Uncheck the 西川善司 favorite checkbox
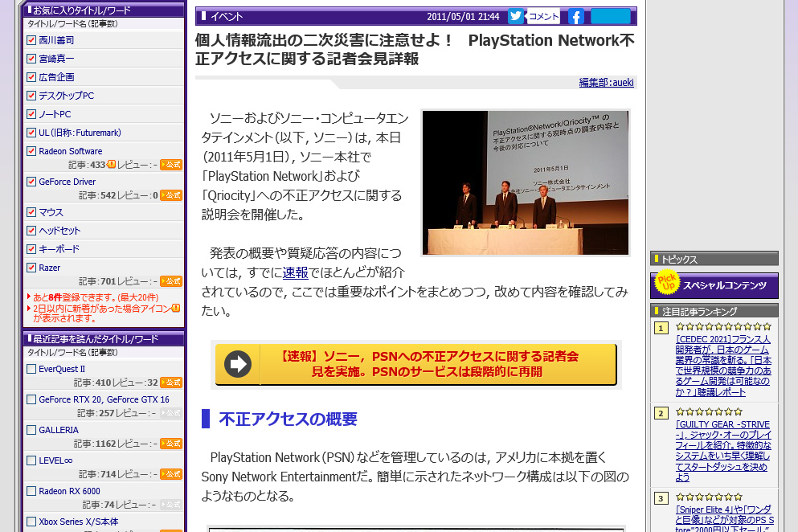Image resolution: width=798 pixels, height=532 pixels. (31, 40)
